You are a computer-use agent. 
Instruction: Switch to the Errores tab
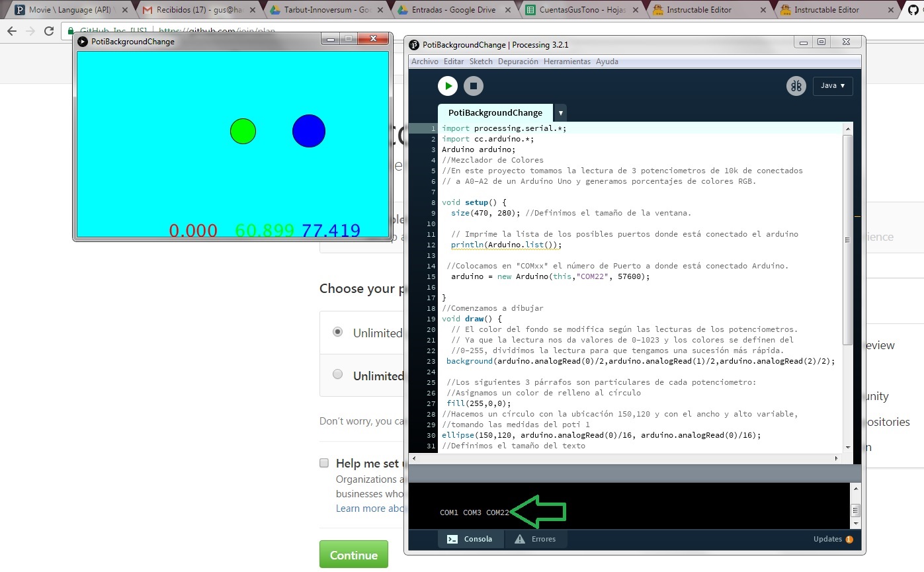[536, 539]
